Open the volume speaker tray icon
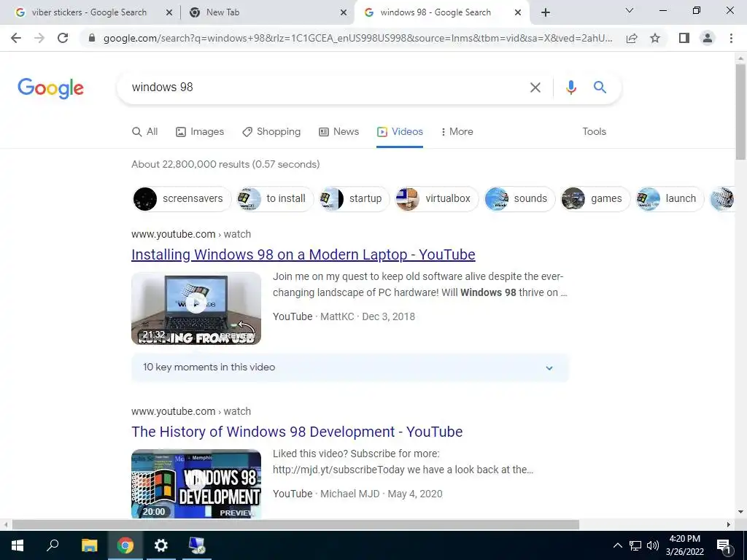 coord(653,545)
